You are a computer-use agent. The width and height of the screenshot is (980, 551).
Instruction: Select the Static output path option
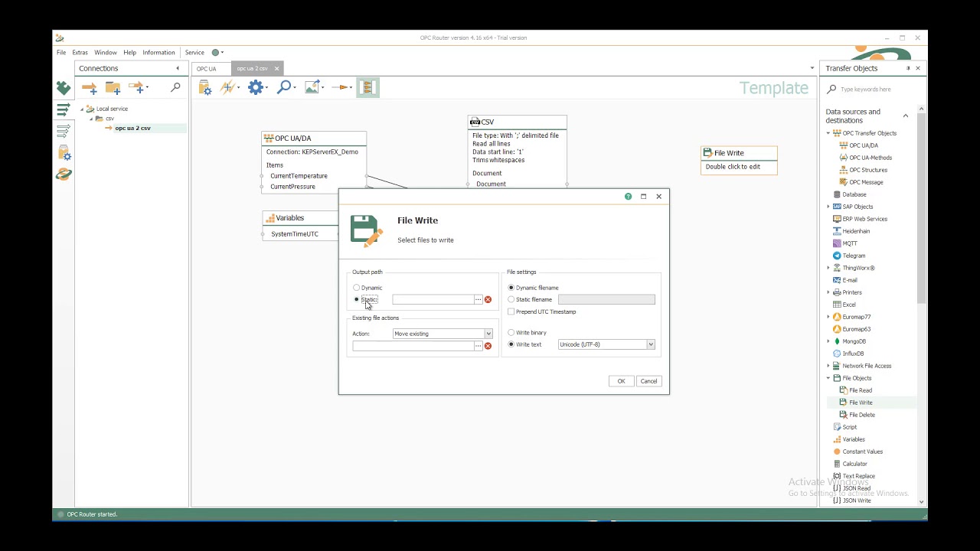coord(366,299)
